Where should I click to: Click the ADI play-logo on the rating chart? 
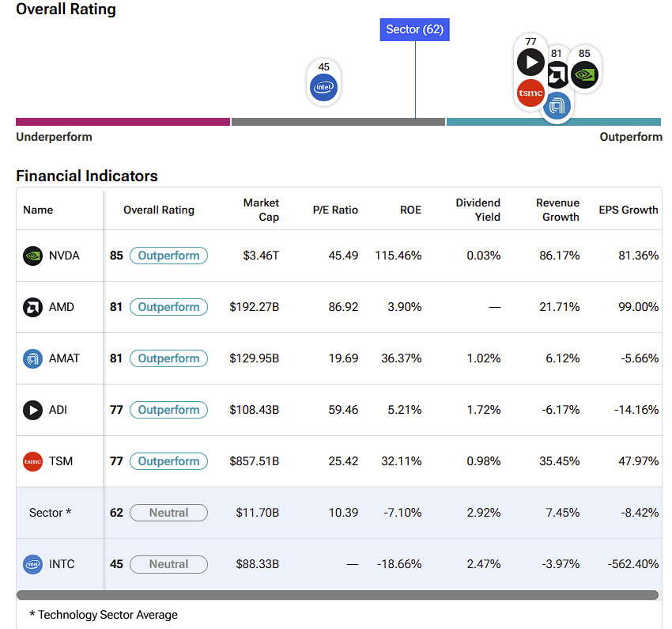tap(530, 63)
